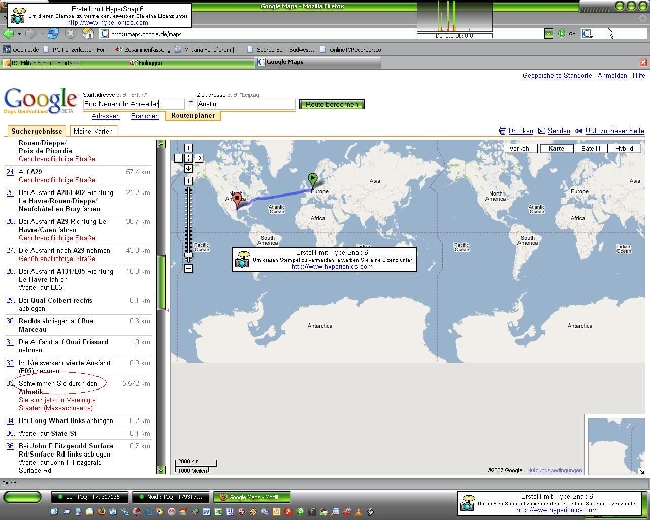Open the Adressen search link

[x=105, y=116]
